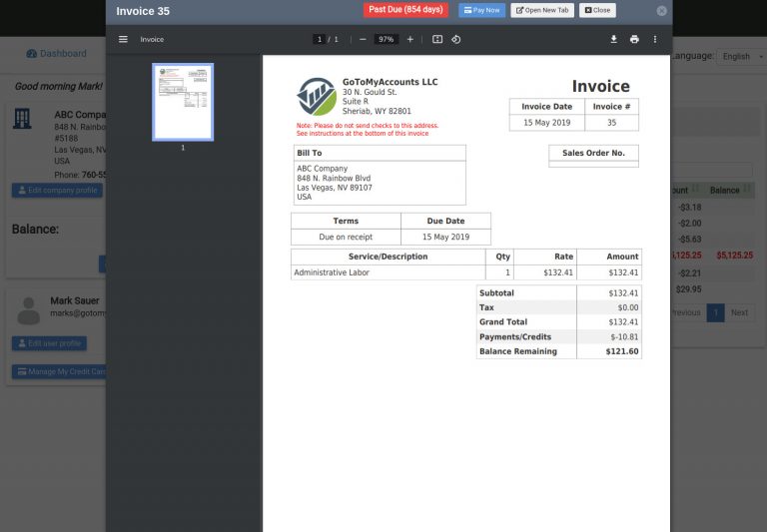Click the $-10.81 Payments/Credits value

[624, 337]
